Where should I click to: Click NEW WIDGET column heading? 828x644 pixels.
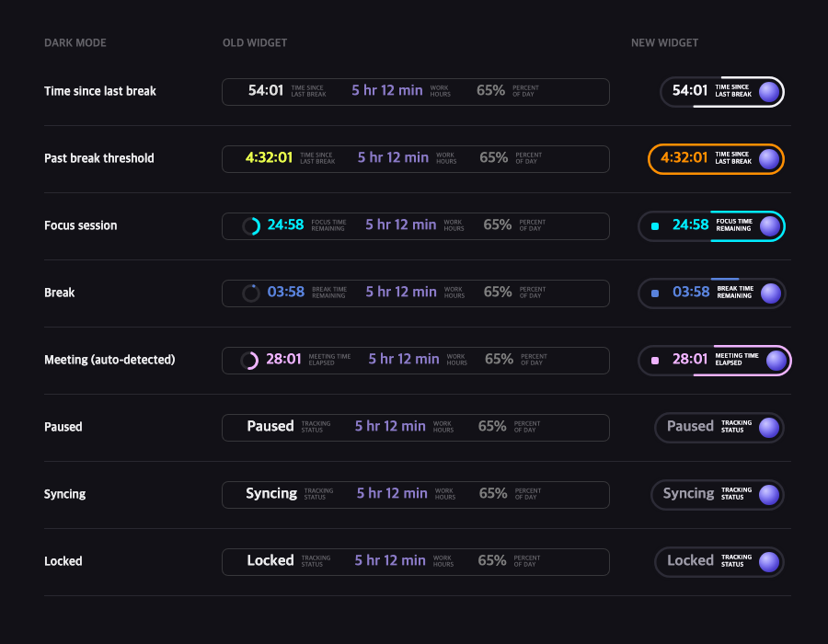pos(664,42)
